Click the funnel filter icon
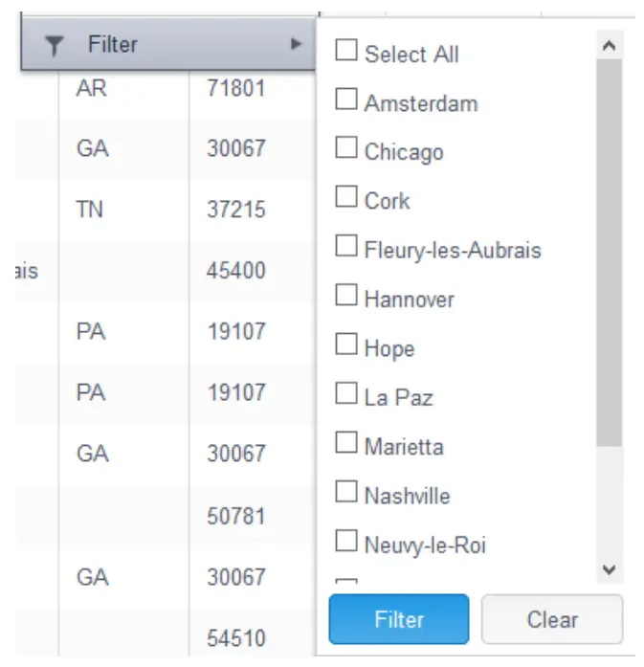Screen dimensions: 644x667 tap(55, 45)
